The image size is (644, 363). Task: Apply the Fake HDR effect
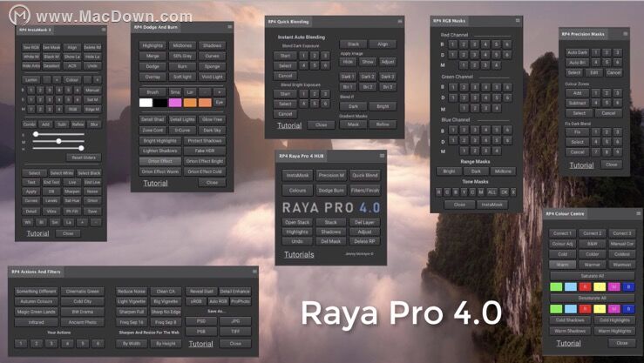pos(205,151)
